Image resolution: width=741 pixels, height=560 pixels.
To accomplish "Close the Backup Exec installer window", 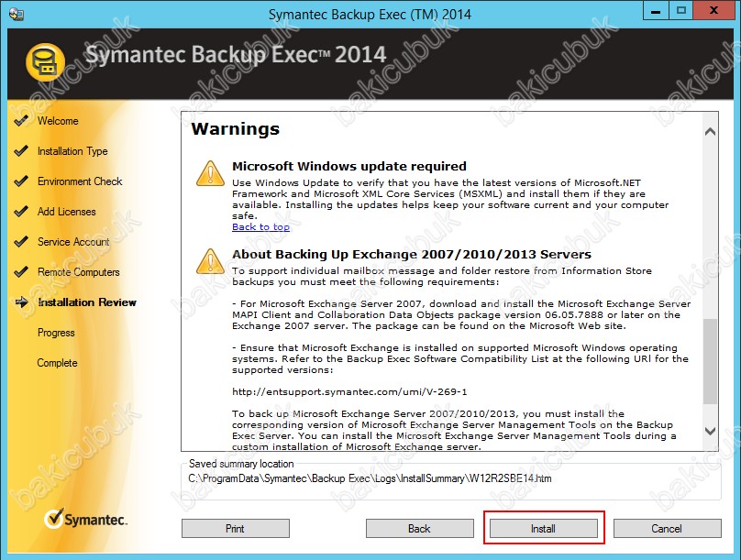I will (x=714, y=11).
